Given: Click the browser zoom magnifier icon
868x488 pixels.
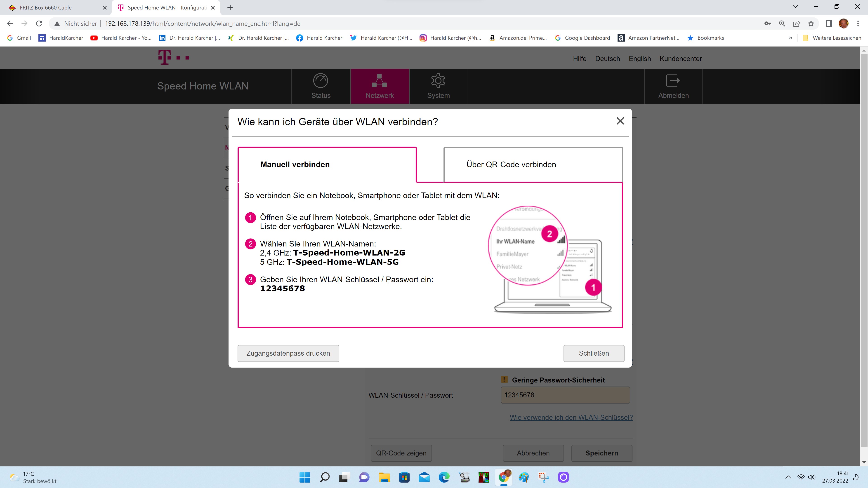Looking at the screenshot, I should click(782, 23).
